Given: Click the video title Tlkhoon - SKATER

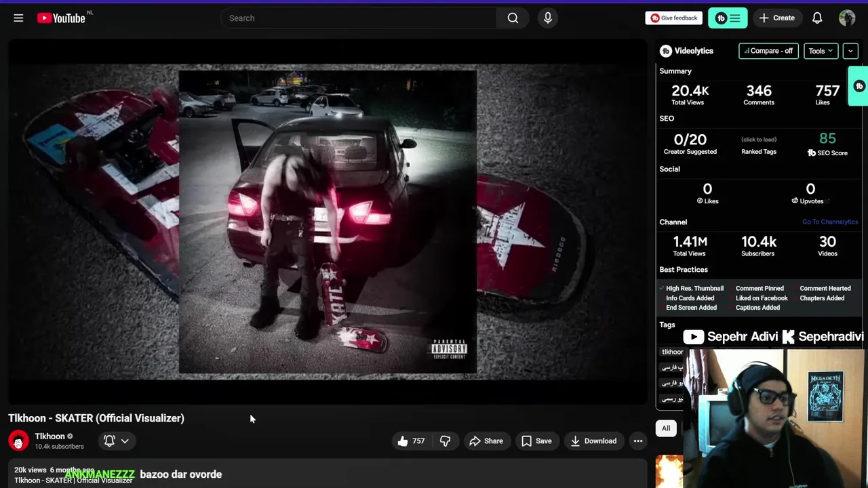Looking at the screenshot, I should (x=96, y=418).
